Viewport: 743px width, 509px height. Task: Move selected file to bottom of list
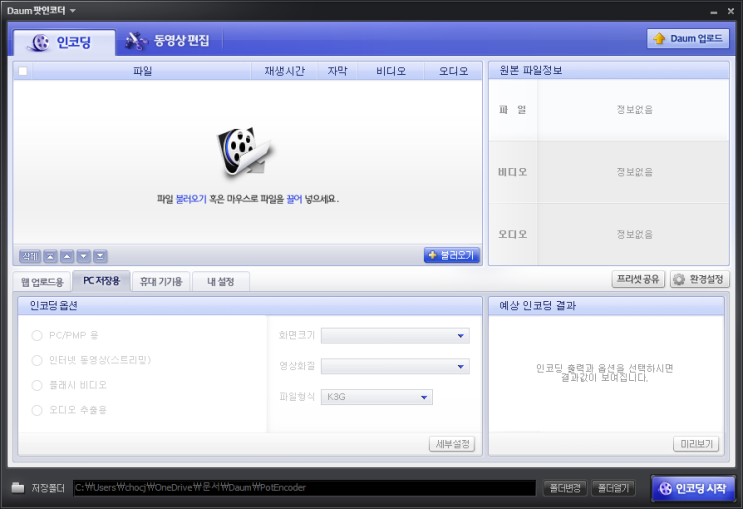pyautogui.click(x=100, y=256)
